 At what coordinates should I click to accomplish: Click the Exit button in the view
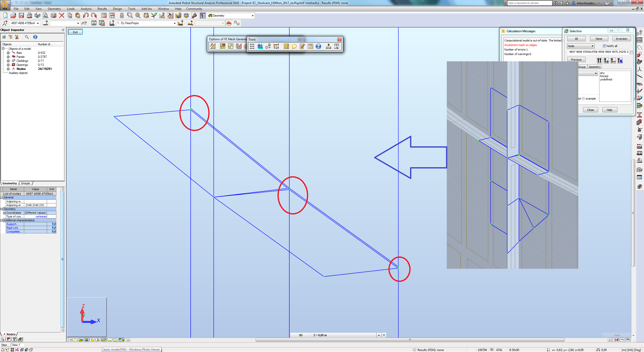[75, 32]
